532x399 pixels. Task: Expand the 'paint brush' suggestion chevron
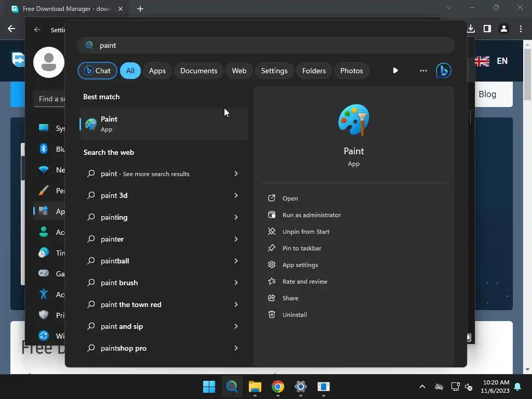click(236, 283)
